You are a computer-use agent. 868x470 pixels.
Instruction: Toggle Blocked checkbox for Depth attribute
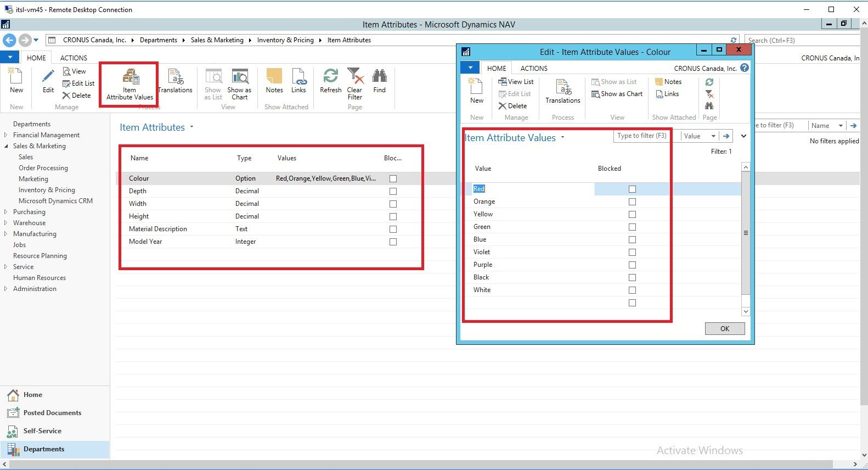393,191
